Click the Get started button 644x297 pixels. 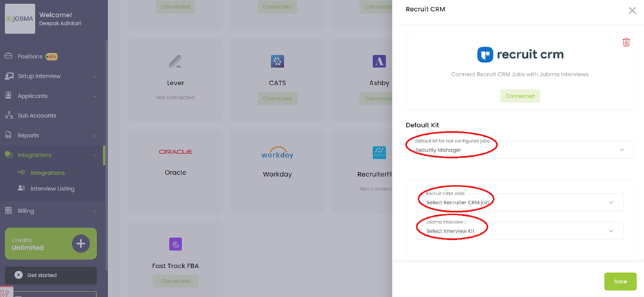click(x=51, y=275)
